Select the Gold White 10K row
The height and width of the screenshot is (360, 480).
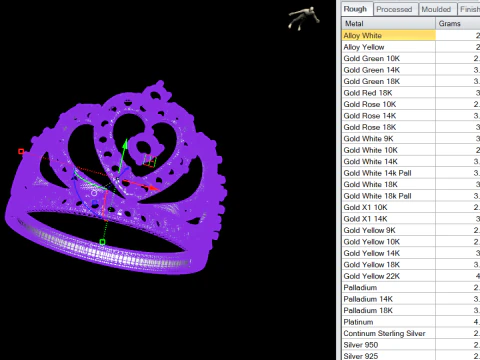[411, 150]
